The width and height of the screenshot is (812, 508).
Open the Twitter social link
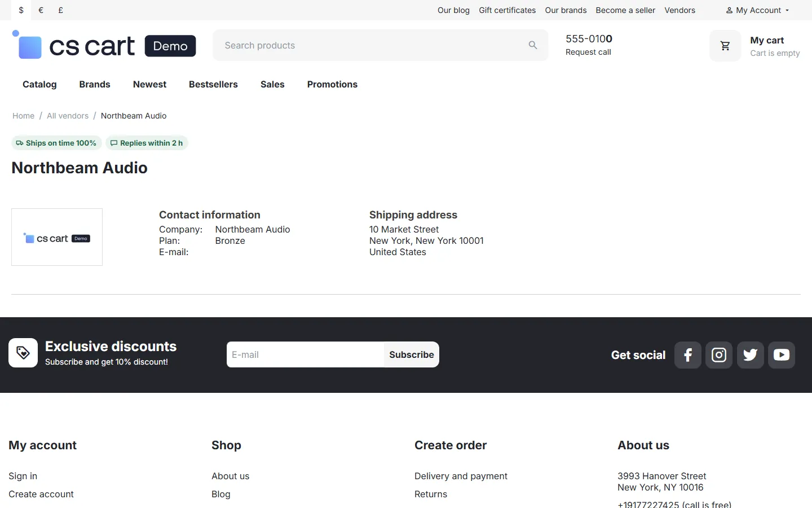751,355
